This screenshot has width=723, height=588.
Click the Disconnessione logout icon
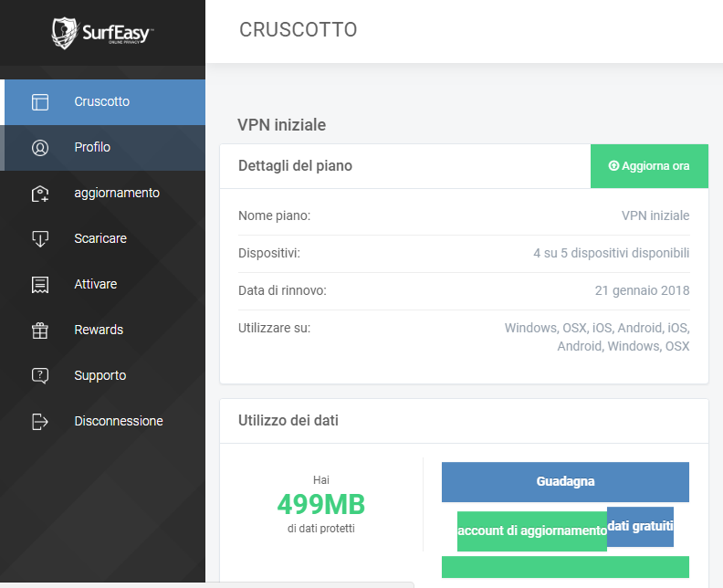point(40,422)
